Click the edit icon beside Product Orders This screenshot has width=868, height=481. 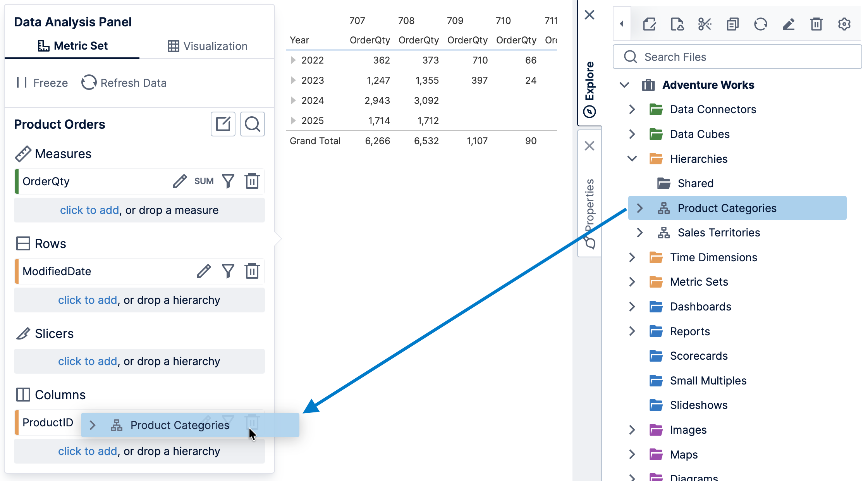click(x=223, y=124)
